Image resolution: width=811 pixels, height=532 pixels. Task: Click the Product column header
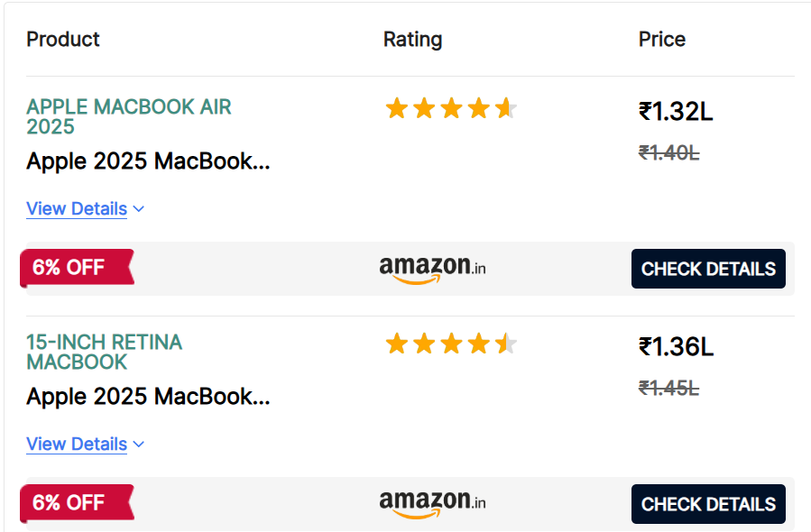coord(63,40)
